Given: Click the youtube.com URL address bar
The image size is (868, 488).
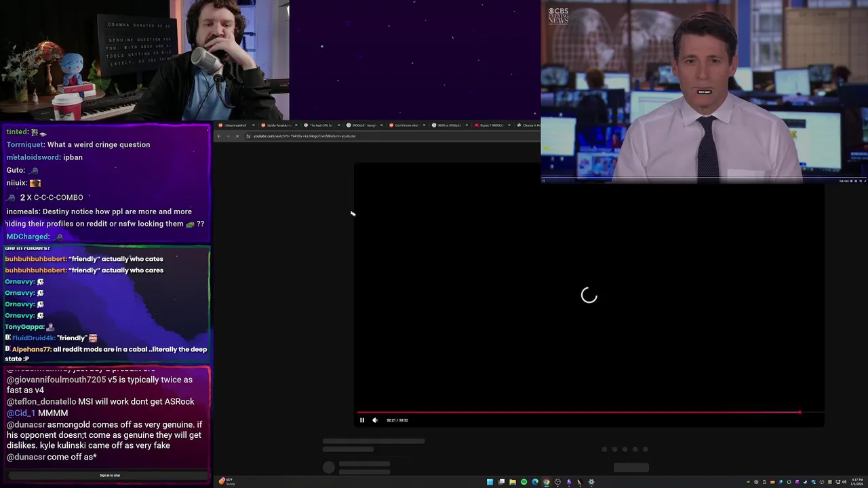Looking at the screenshot, I should (393, 136).
